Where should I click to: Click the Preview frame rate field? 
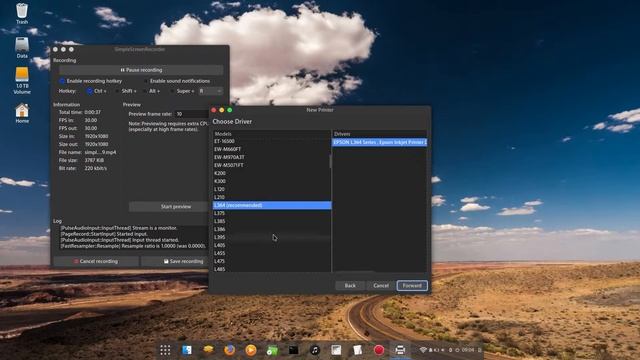[x=192, y=114]
